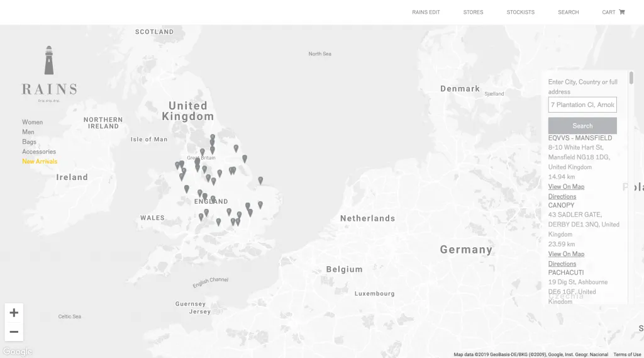Click the Google logo on the map
Image resolution: width=644 pixels, height=358 pixels.
(17, 352)
